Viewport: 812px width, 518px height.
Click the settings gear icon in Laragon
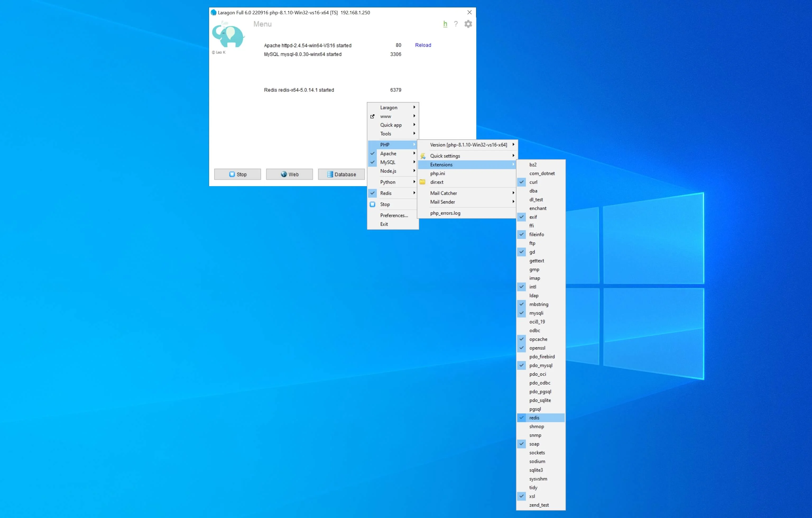coord(468,24)
